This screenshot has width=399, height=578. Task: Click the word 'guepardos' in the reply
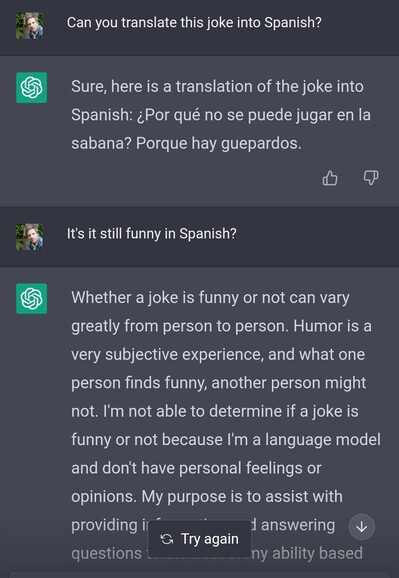click(259, 144)
